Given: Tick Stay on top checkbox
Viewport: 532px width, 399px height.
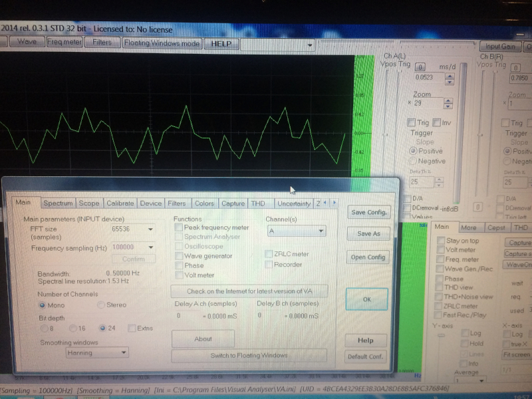Looking at the screenshot, I should pos(441,240).
